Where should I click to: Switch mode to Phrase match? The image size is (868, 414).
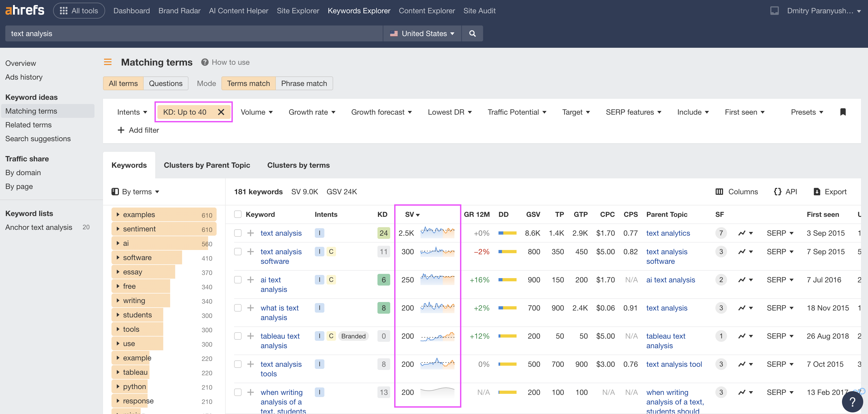tap(304, 84)
